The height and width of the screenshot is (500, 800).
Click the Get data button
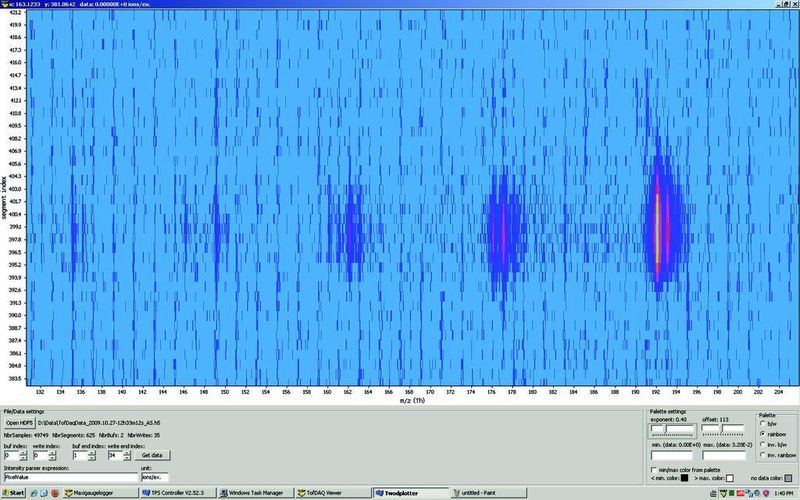click(x=152, y=455)
